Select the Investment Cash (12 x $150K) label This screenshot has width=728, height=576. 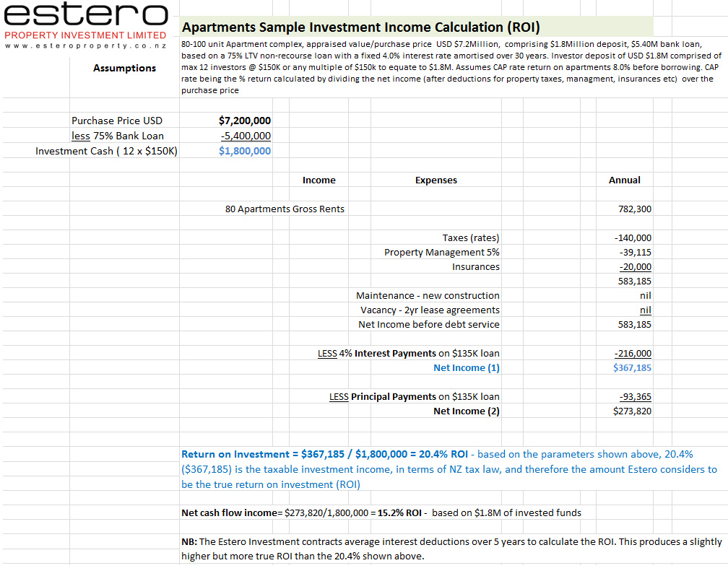[x=106, y=152]
